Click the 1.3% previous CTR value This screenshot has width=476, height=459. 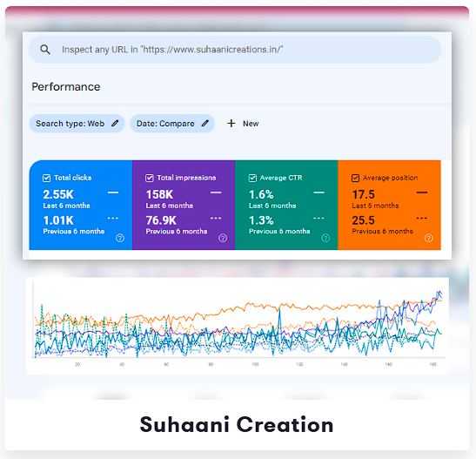tap(261, 220)
